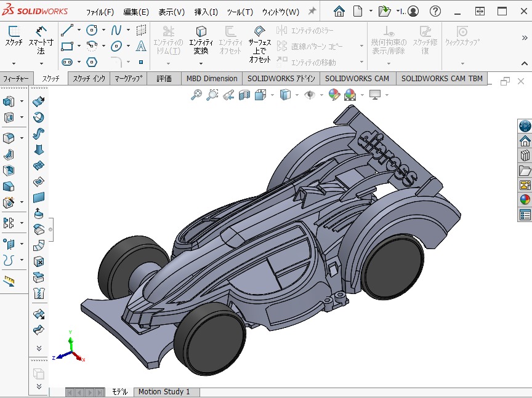Switch to the Motion Study 1 tab

coord(164,392)
